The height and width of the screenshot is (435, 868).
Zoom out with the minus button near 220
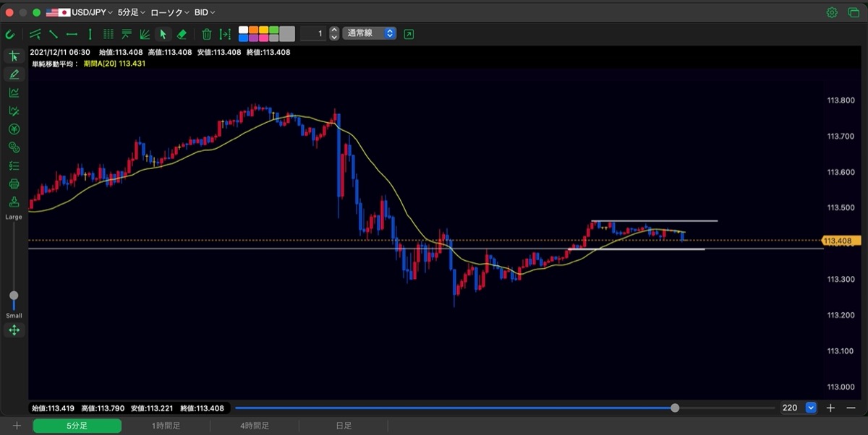pyautogui.click(x=851, y=408)
